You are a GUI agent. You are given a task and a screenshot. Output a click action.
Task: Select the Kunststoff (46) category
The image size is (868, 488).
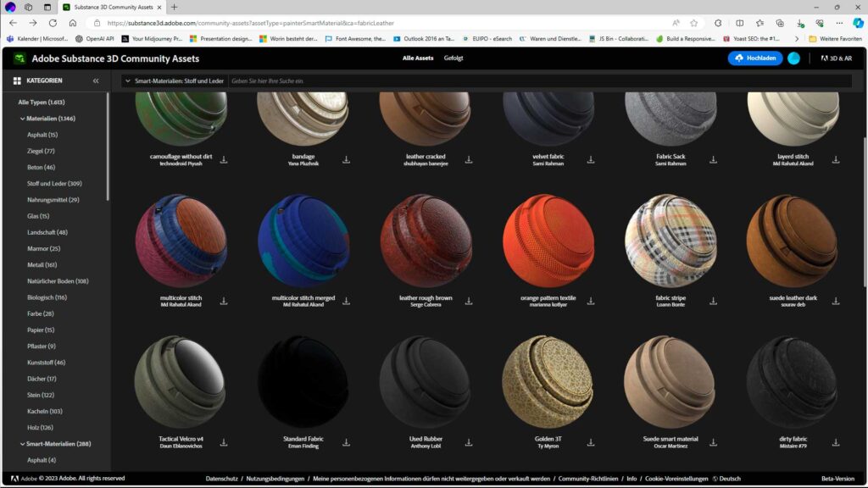click(x=46, y=363)
